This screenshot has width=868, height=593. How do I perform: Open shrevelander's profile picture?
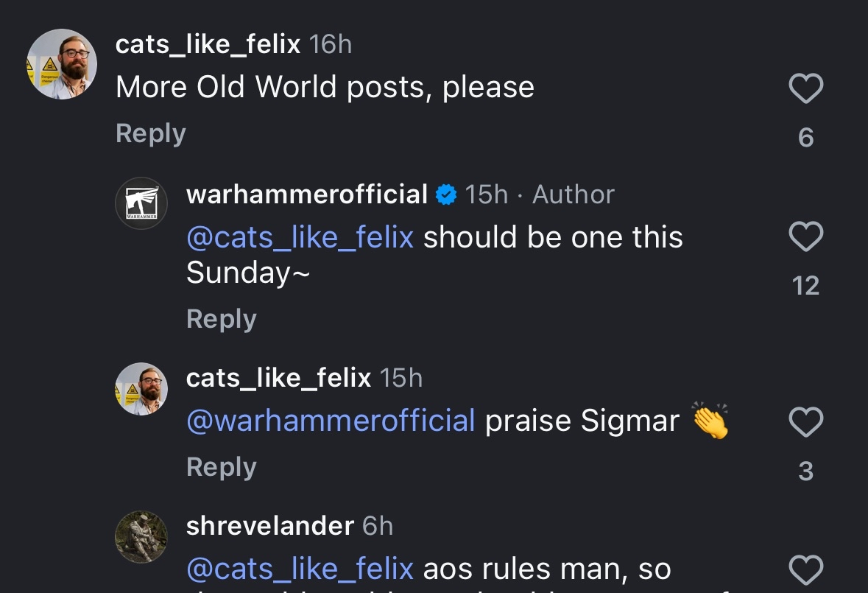tap(141, 537)
